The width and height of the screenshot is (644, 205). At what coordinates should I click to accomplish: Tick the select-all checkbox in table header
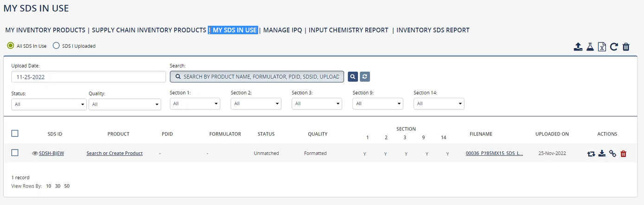click(x=15, y=133)
